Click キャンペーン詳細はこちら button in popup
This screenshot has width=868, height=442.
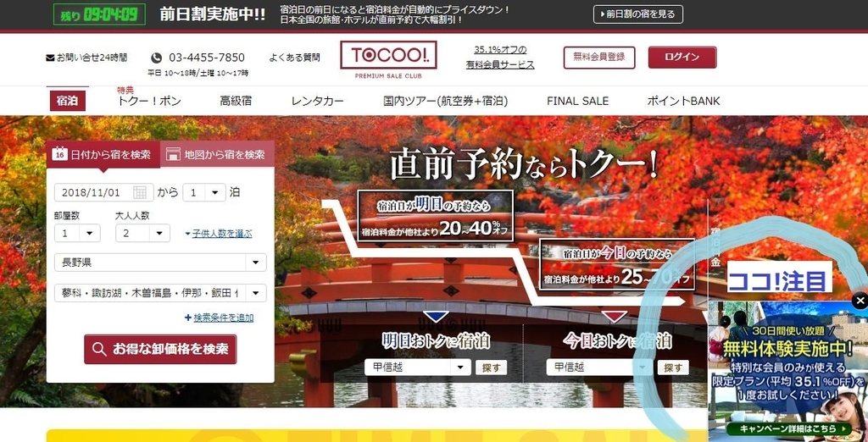tap(789, 429)
